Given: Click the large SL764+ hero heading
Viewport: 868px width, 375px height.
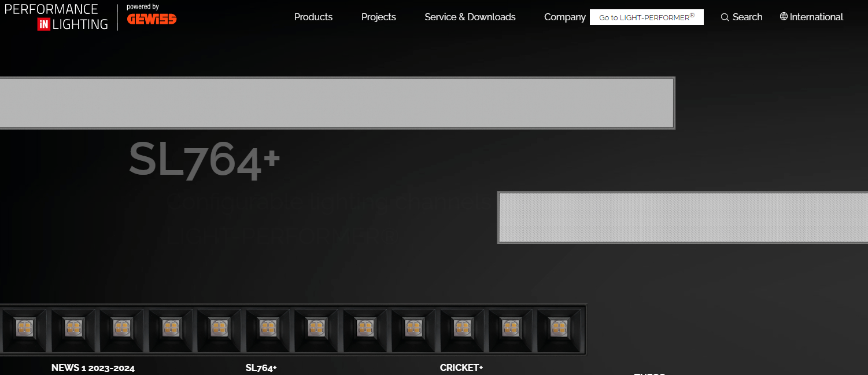Looking at the screenshot, I should [204, 158].
